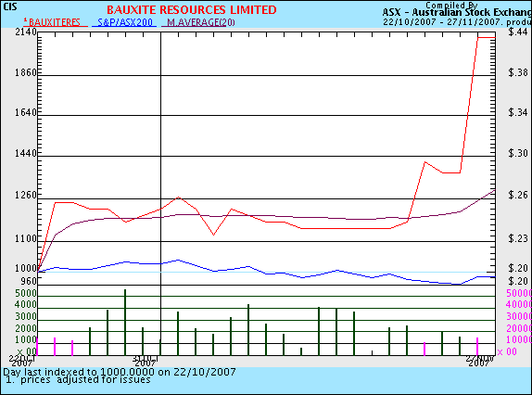Click the $.34 price axis label
This screenshot has height=395, width=532.
(x=518, y=112)
